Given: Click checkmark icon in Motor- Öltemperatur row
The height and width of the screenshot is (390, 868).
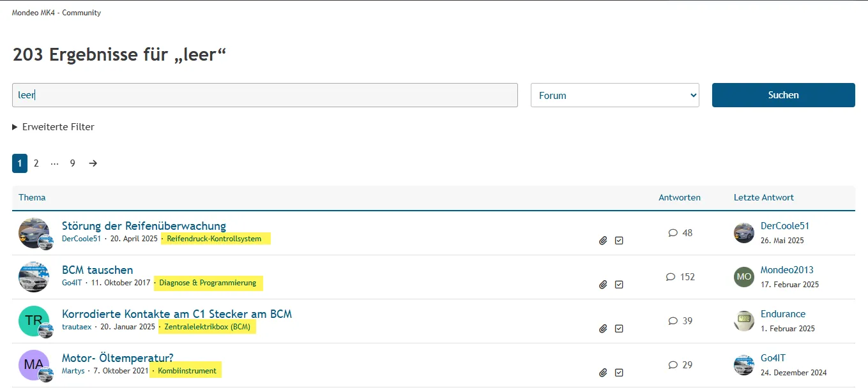Looking at the screenshot, I should coord(619,373).
